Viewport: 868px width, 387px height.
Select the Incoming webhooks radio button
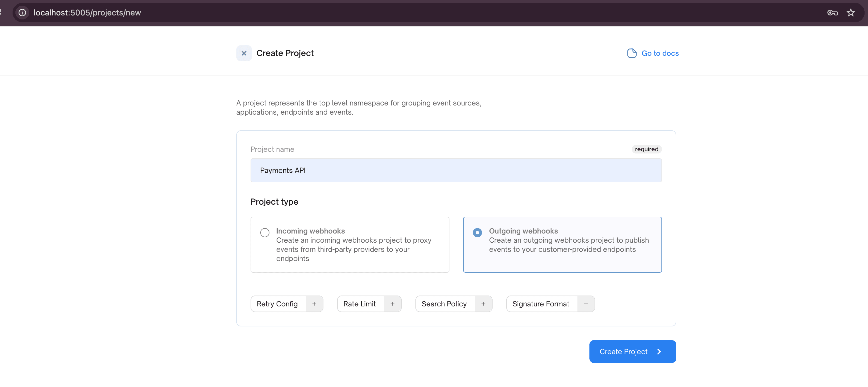pos(265,233)
